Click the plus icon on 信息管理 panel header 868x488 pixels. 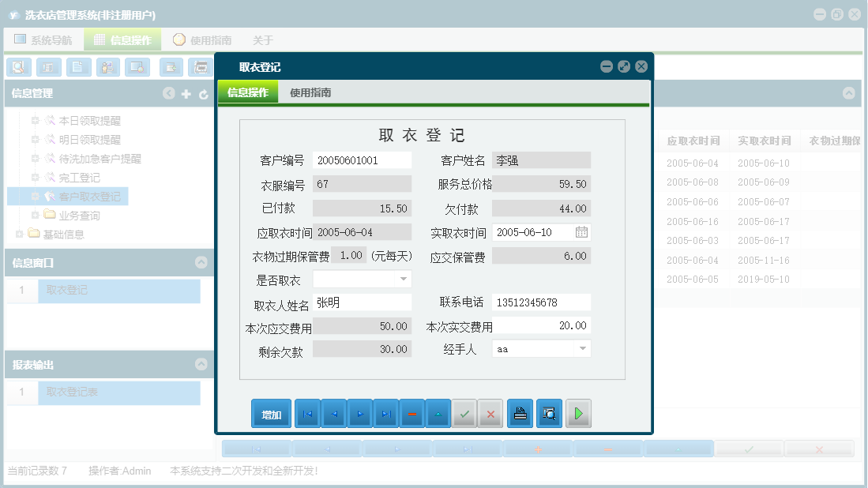tap(186, 93)
